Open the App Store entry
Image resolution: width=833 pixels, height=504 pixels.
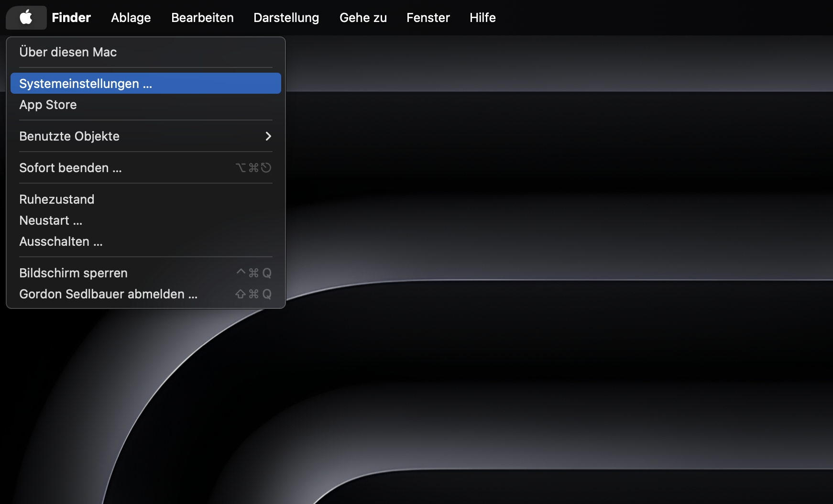[48, 105]
